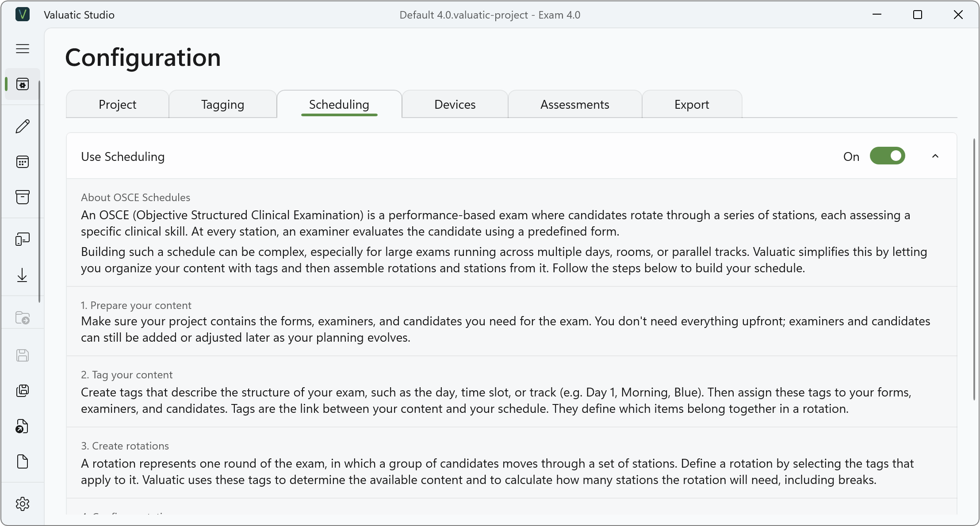Click the save all sidebar icon
980x526 pixels.
[x=23, y=391]
